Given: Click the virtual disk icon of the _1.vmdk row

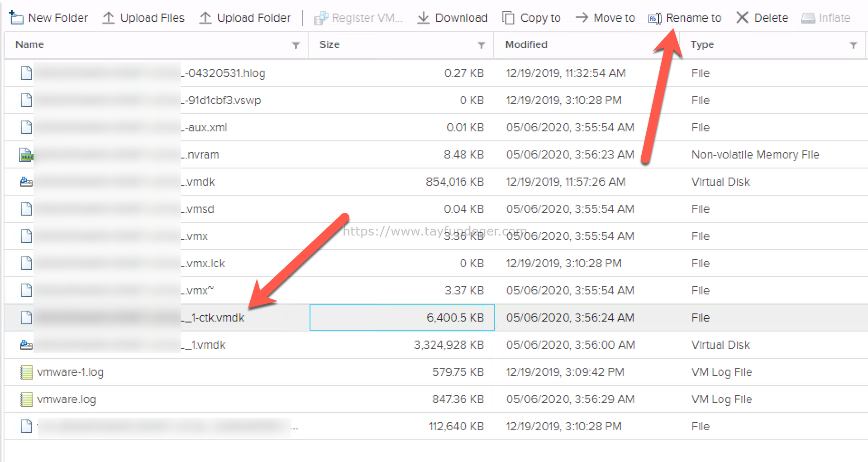Looking at the screenshot, I should [26, 345].
